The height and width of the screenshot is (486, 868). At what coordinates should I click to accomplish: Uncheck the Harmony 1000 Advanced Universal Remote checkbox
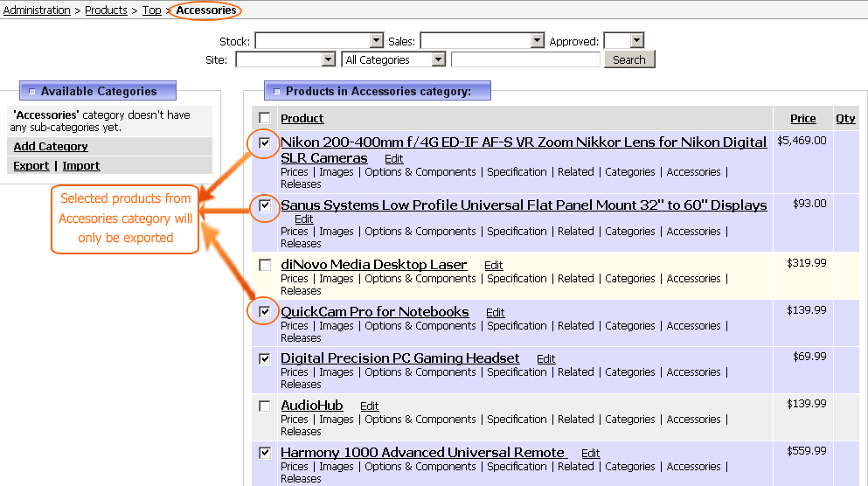[265, 453]
